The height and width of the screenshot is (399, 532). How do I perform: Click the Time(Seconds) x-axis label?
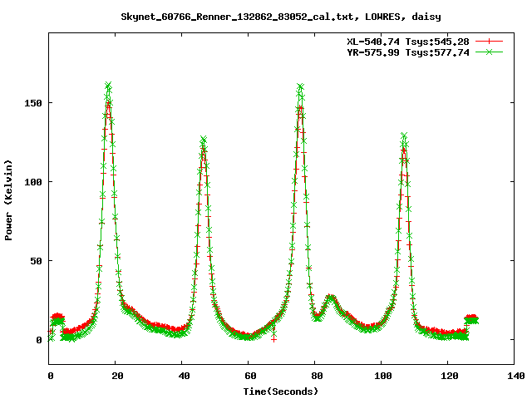coord(281,391)
